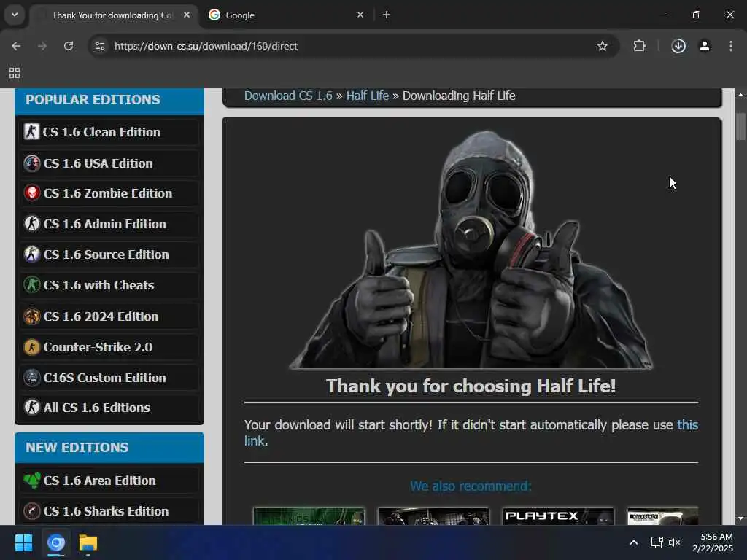This screenshot has height=560, width=747.
Task: Click the CS 1.6 Clean Edition icon
Action: pyautogui.click(x=31, y=132)
